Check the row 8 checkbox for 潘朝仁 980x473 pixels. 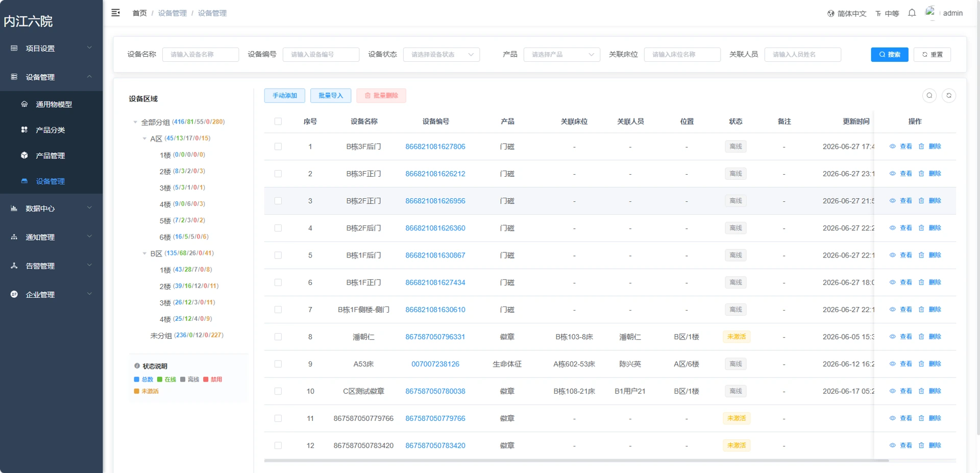click(278, 337)
